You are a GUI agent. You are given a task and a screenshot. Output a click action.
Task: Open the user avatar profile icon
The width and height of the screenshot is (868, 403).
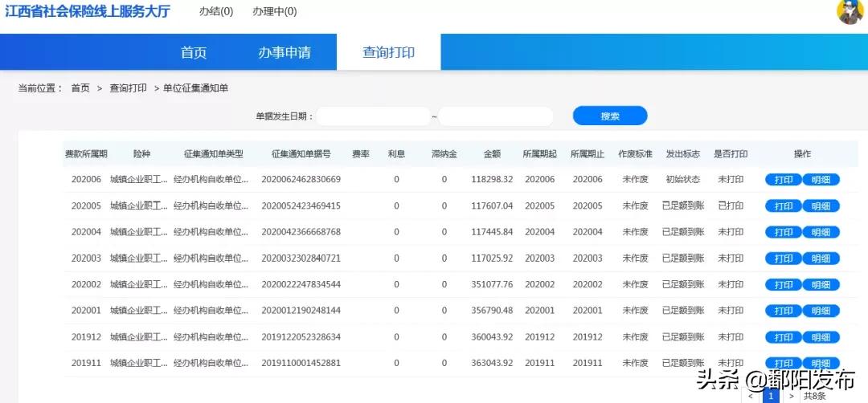tap(850, 11)
